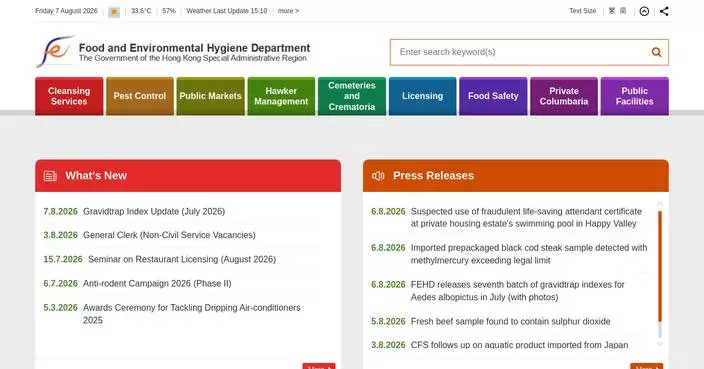This screenshot has height=369, width=704.
Task: Click Press Releases scrollbar thumb
Action: pos(660,266)
